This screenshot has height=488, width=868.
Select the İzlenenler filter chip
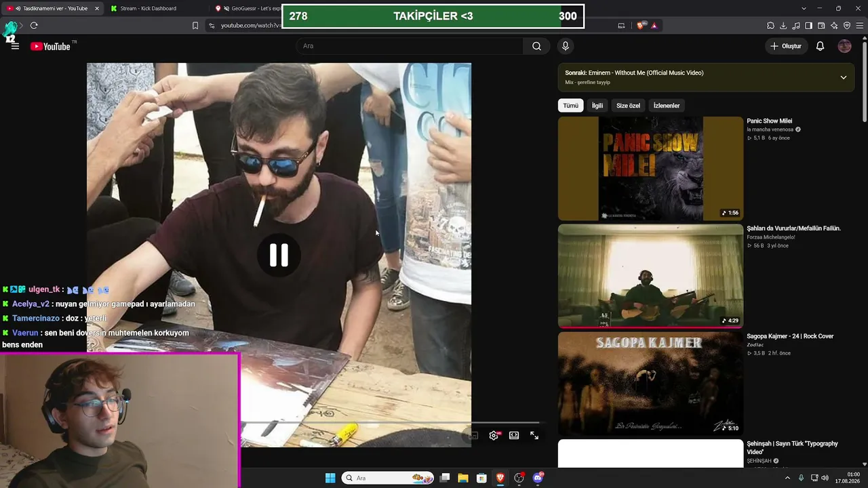pos(667,106)
